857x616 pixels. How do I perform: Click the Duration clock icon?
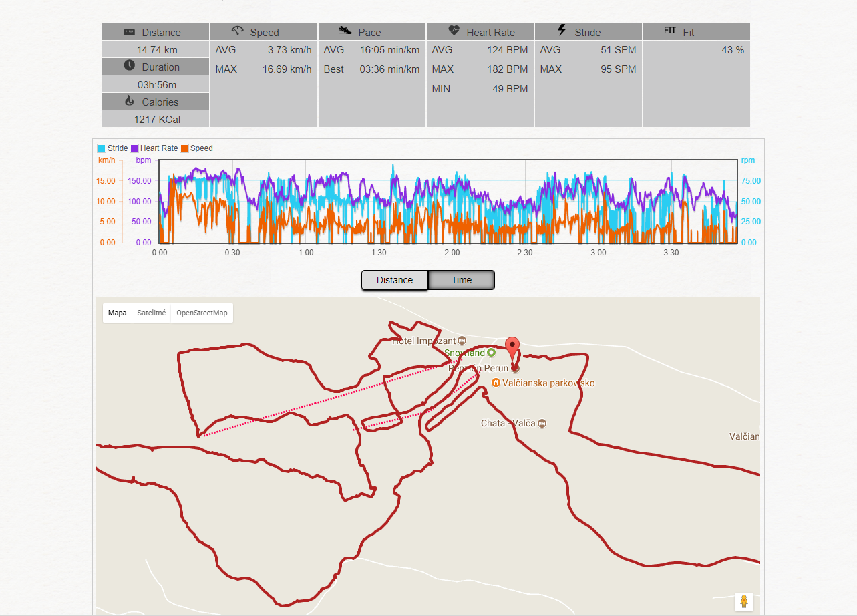[130, 66]
